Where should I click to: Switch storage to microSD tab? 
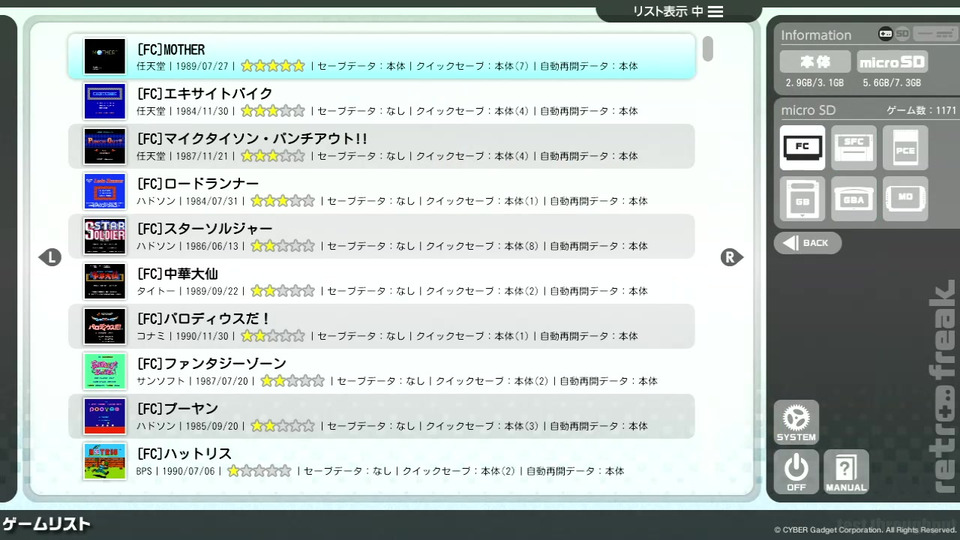pyautogui.click(x=891, y=62)
